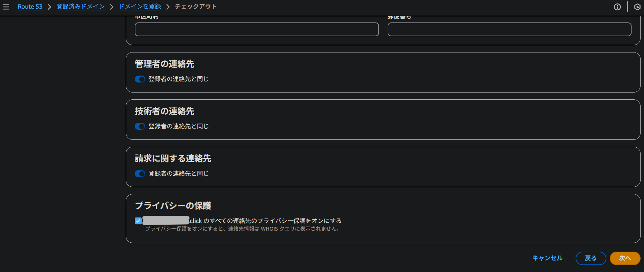Click the 戻る button
The image size is (644, 272).
pyautogui.click(x=591, y=258)
